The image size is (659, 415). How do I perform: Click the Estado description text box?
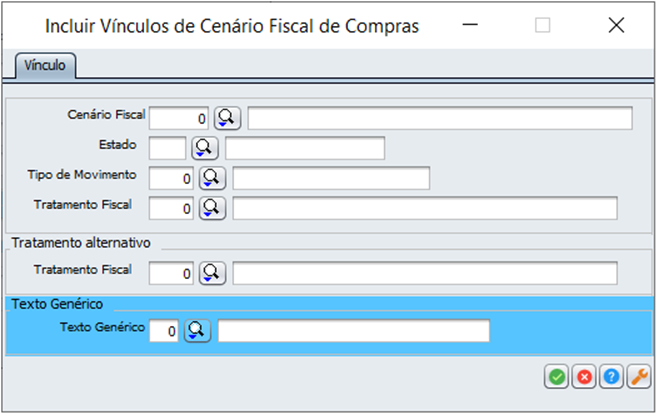305,148
